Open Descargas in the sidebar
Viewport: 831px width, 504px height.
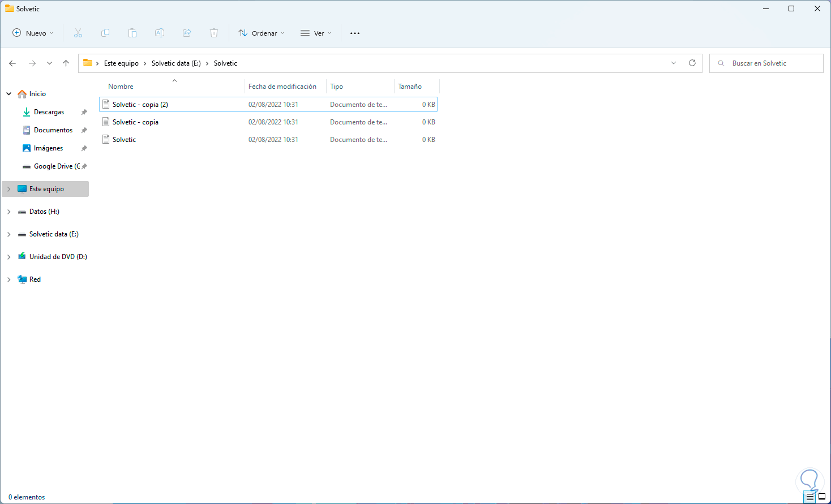coord(49,112)
